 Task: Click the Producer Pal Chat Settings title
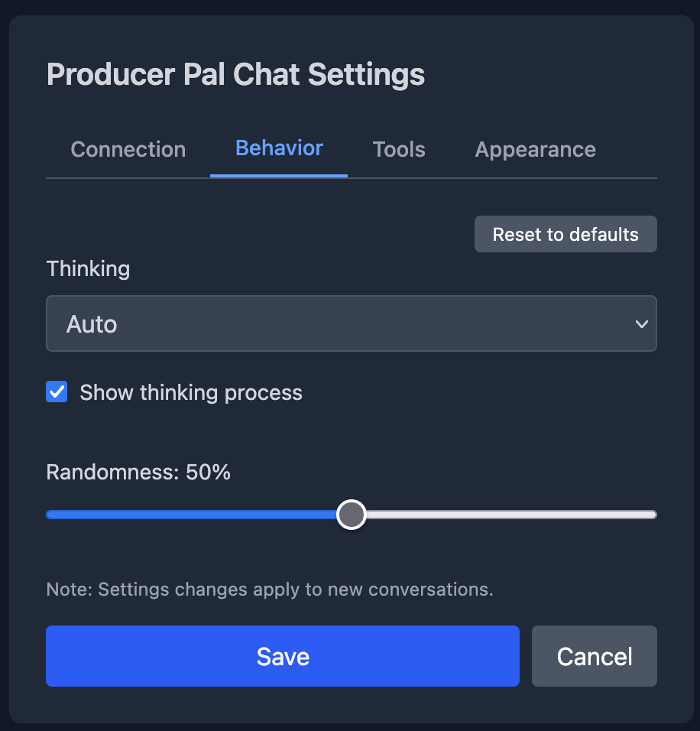point(235,74)
